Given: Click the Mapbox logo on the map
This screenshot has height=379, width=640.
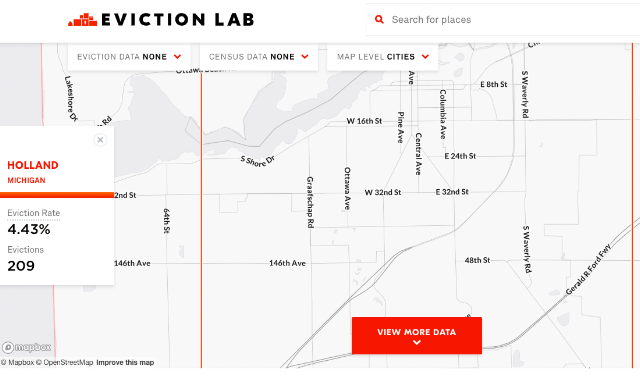Looking at the screenshot, I should coord(27,347).
